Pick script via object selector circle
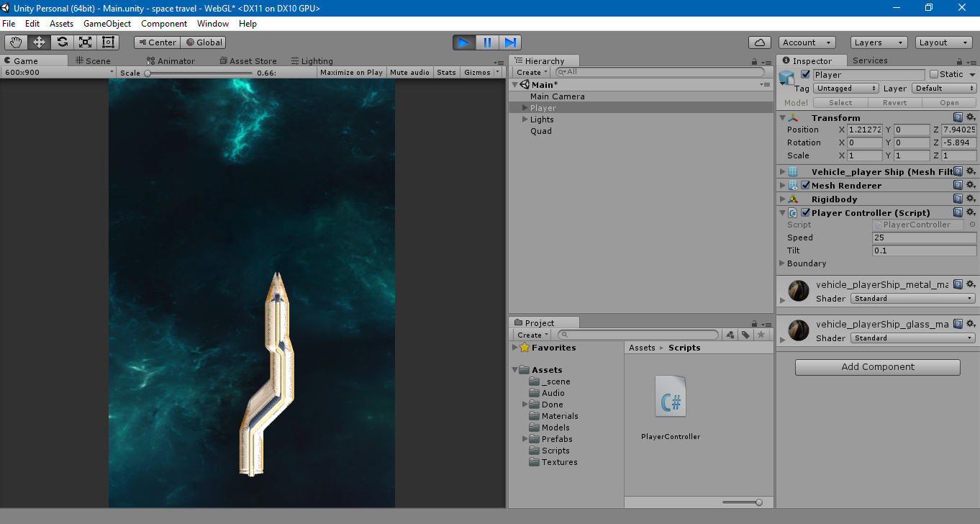The width and height of the screenshot is (980, 524). click(x=972, y=225)
